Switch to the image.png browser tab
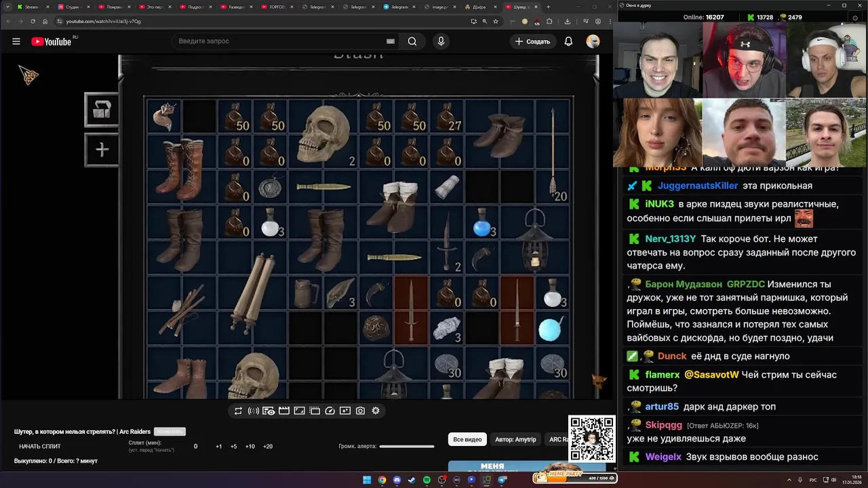Image resolution: width=868 pixels, height=488 pixels. coord(439,7)
